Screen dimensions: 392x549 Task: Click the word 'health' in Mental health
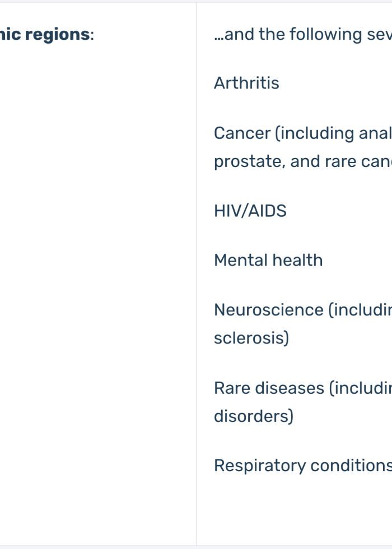click(x=297, y=260)
